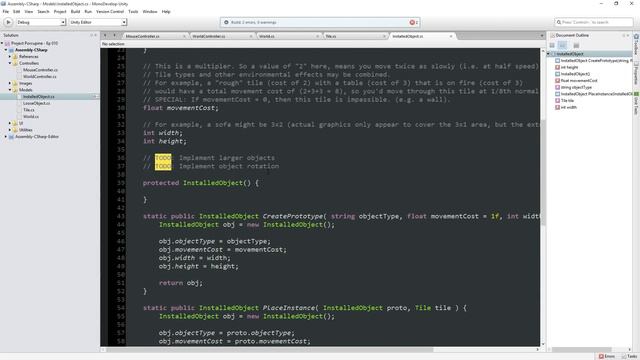
Task: Collapse the Assembly-CSharp project node
Action: coord(6,50)
